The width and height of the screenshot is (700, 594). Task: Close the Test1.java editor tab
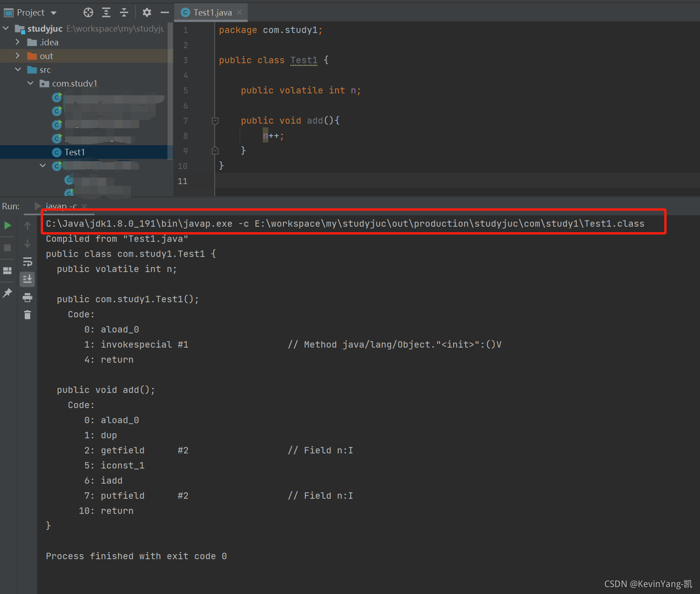point(239,12)
